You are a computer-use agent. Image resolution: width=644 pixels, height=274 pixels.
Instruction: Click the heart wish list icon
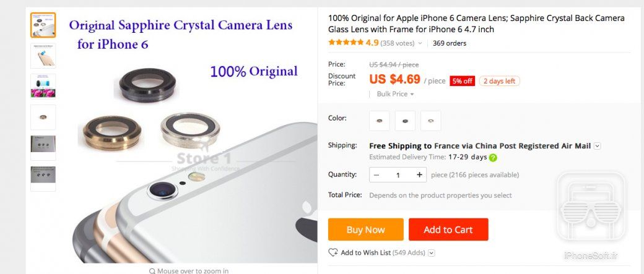[333, 252]
